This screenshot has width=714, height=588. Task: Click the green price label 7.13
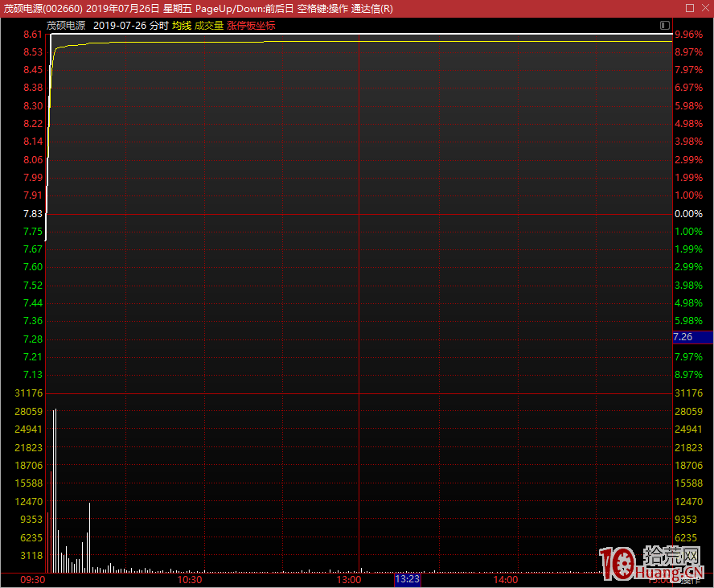(33, 375)
